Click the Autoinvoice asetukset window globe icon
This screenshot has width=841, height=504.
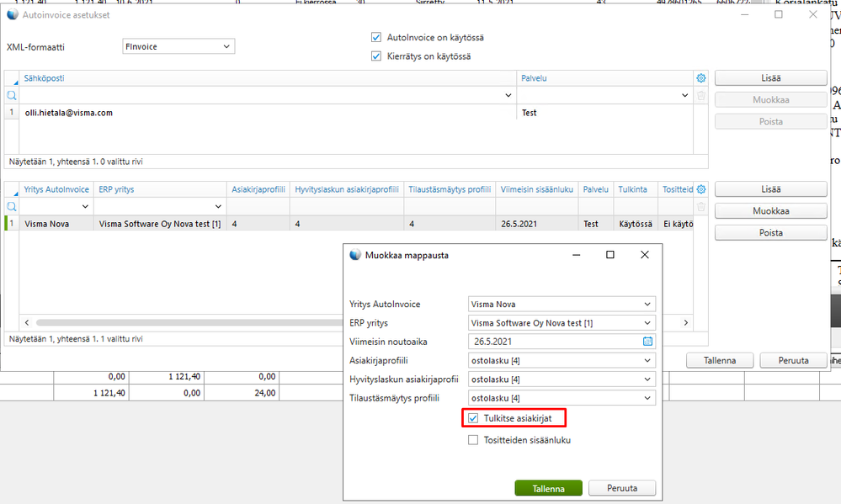(x=13, y=15)
